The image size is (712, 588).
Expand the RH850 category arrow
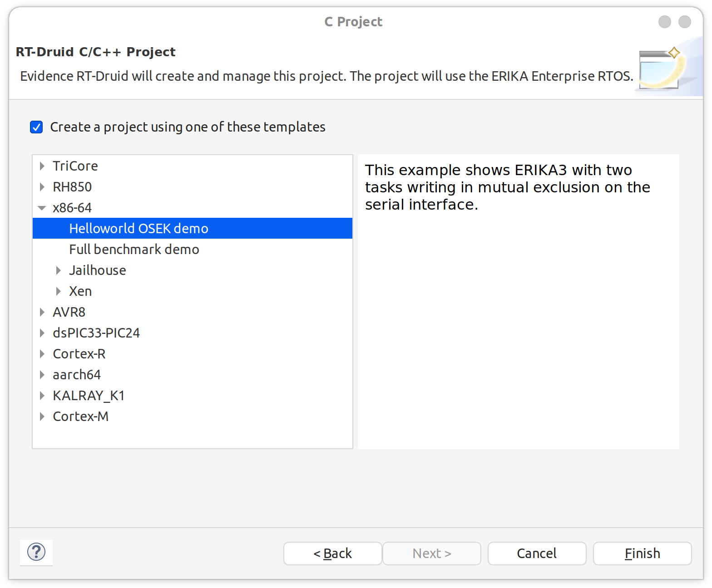tap(42, 187)
